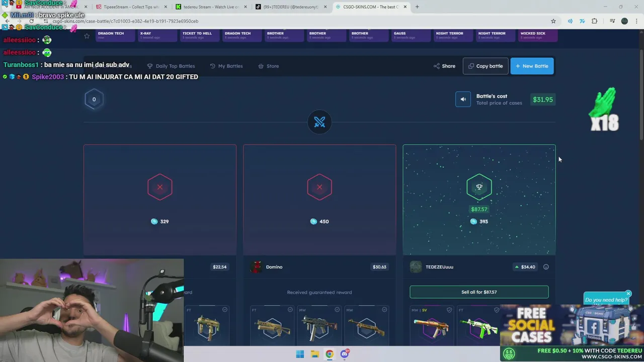This screenshot has width=644, height=362.
Task: Click the 393 coin value
Action: (484, 221)
